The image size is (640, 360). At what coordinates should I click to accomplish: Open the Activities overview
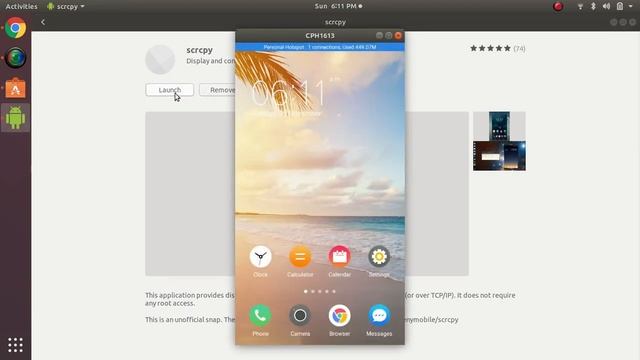click(21, 6)
